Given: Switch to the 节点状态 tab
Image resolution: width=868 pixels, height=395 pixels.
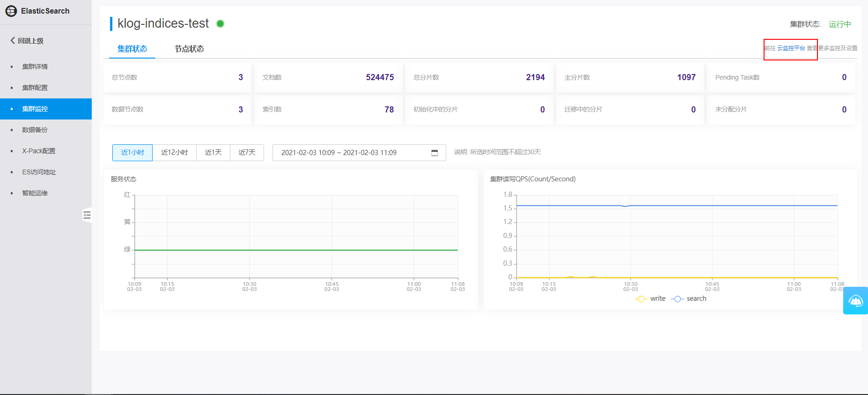Looking at the screenshot, I should pos(189,49).
